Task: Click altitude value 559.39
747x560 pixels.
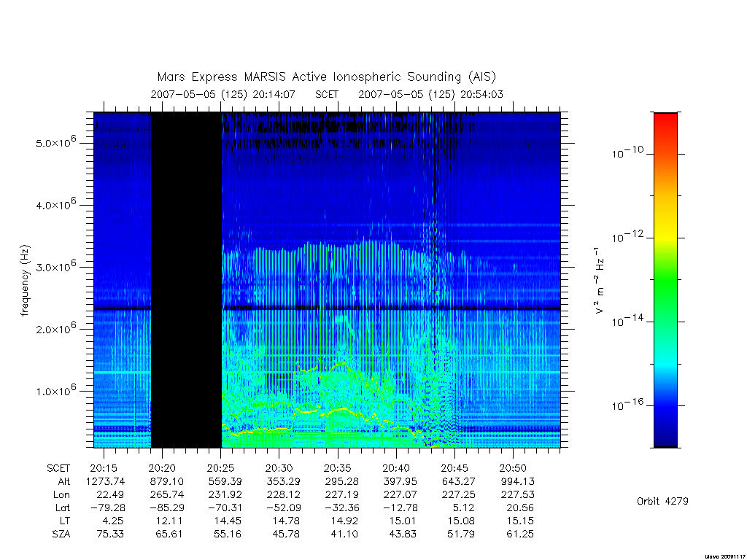Action: (x=225, y=481)
